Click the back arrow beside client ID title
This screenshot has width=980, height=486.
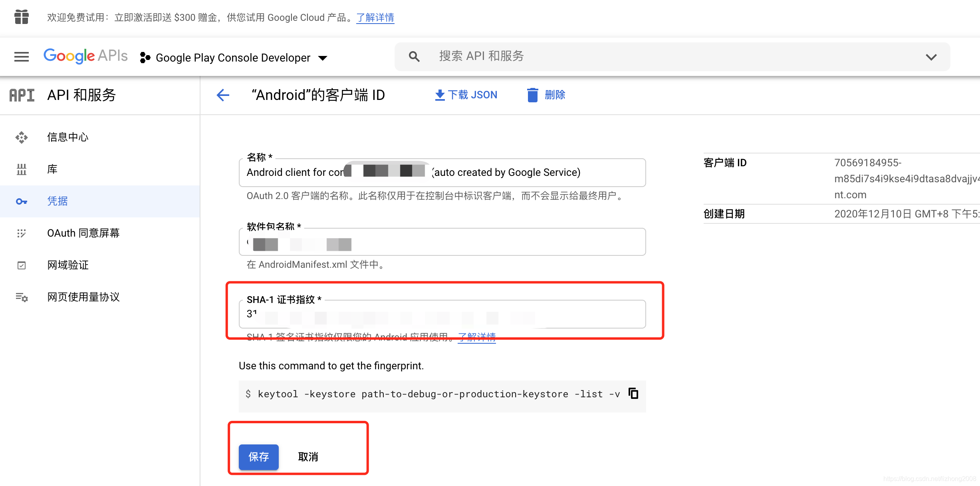223,95
